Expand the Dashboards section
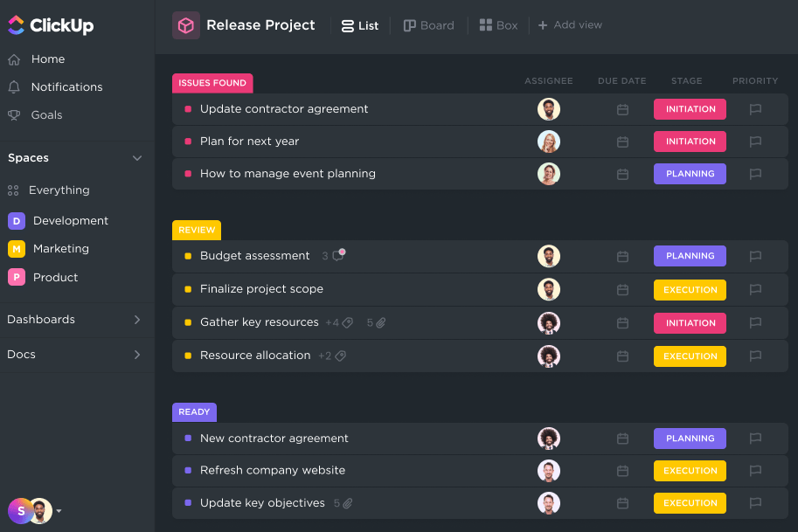The image size is (798, 532). [x=136, y=320]
